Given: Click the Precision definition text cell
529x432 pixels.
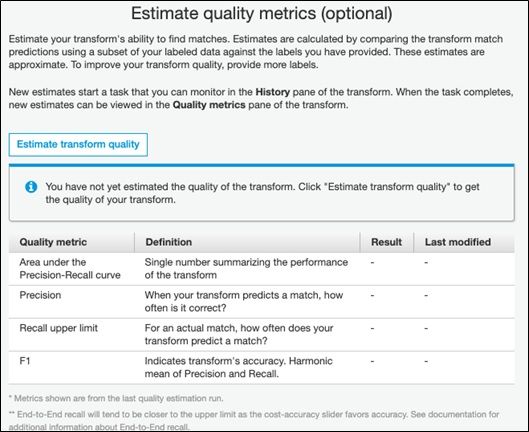Looking at the screenshot, I should [244, 302].
